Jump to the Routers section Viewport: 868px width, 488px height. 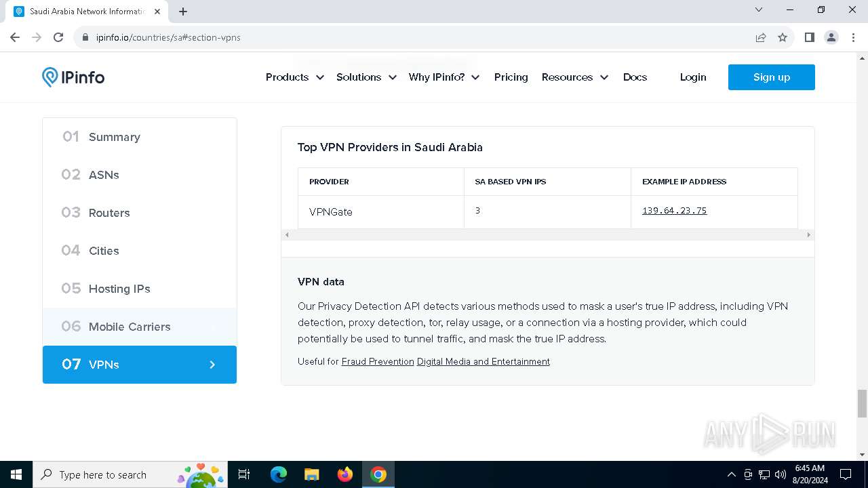coord(140,213)
